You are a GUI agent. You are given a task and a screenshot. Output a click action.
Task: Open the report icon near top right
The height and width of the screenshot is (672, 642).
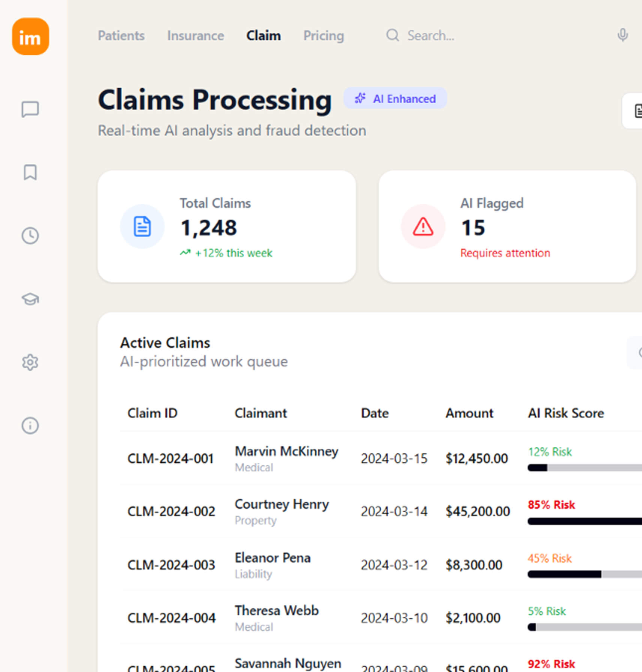[637, 110]
